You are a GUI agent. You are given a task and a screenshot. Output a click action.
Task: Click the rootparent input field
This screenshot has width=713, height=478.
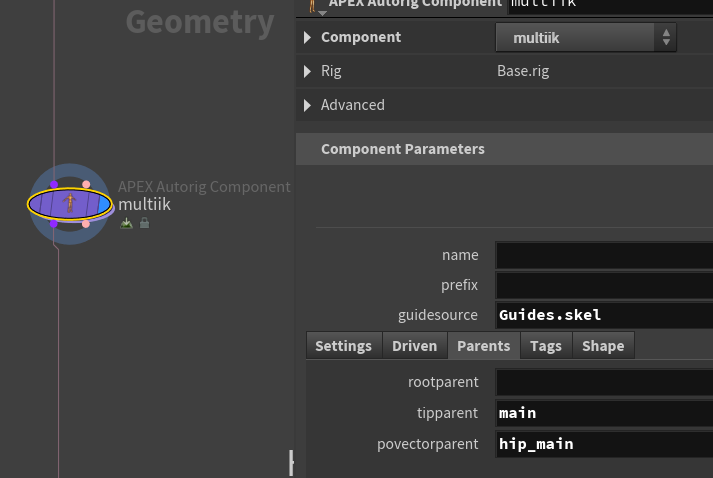(x=604, y=382)
